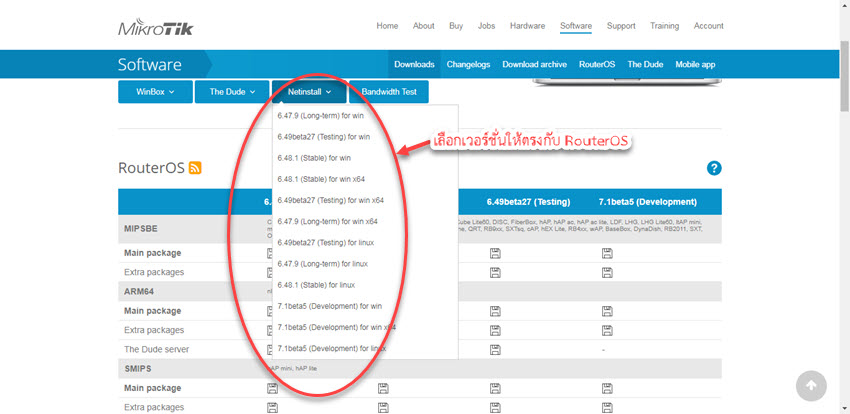Click the MikroTik logo

(156, 27)
